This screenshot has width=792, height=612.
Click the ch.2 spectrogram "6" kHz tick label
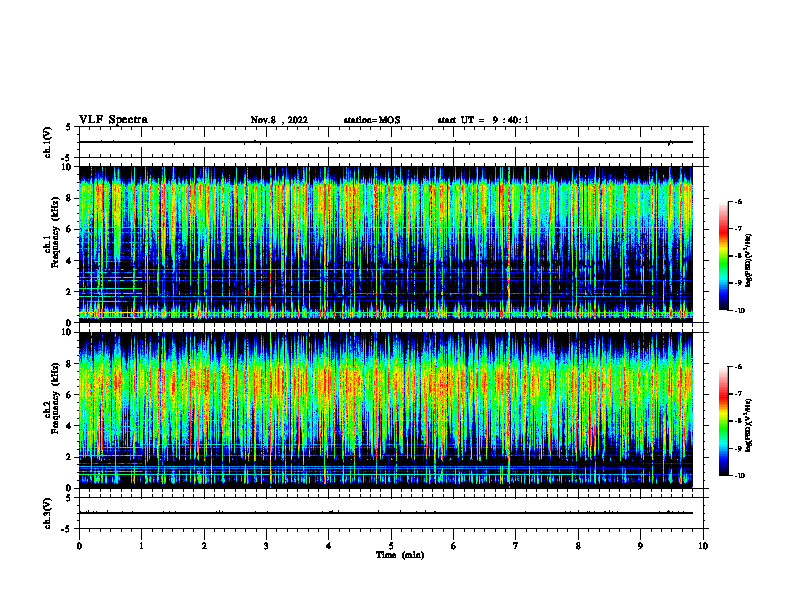[x=70, y=395]
